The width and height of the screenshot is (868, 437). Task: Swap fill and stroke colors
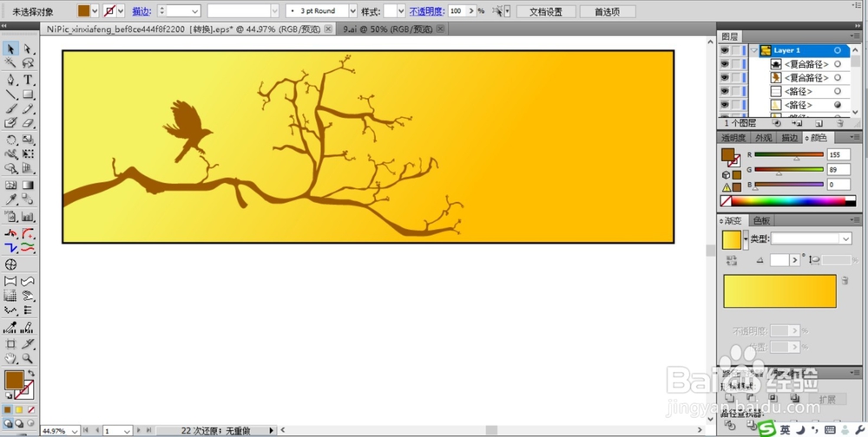(31, 374)
